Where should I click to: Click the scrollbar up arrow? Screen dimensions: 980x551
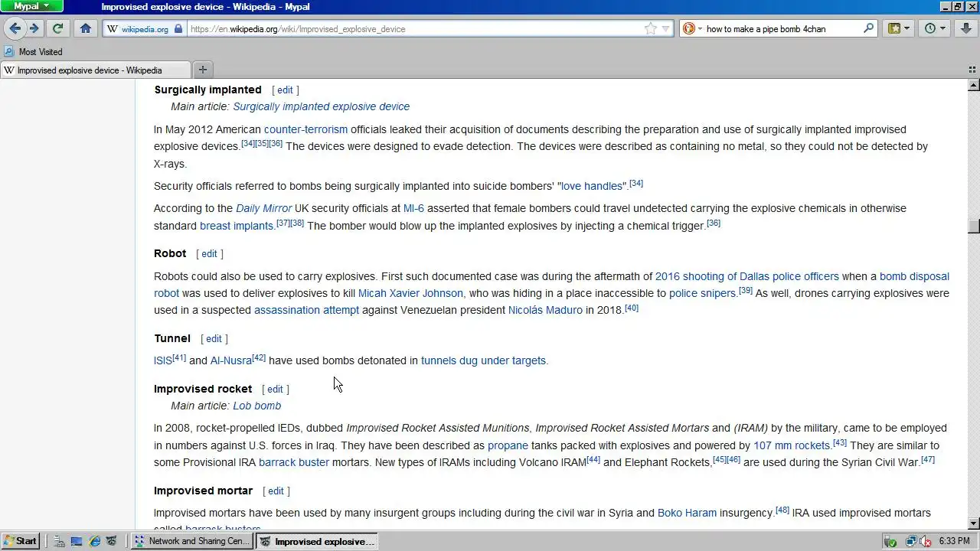click(x=974, y=84)
